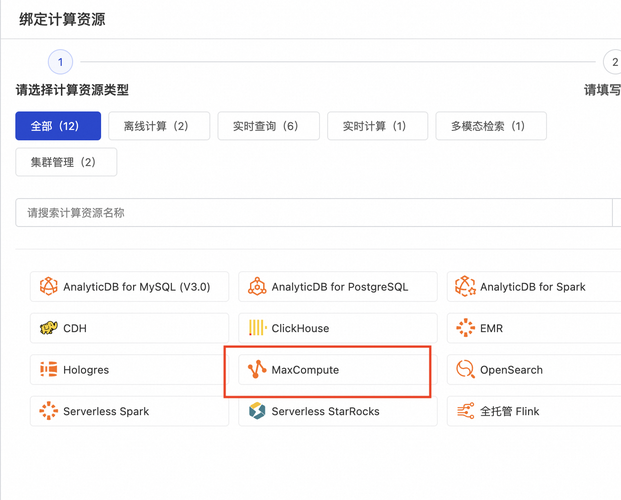
Task: Focus the 请搜索计算资源名称 search field
Action: (x=314, y=213)
